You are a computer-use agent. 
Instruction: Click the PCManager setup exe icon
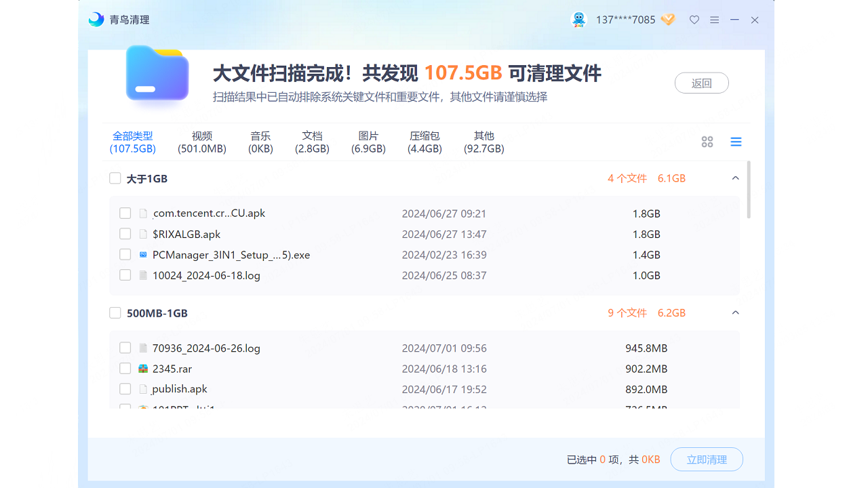click(143, 255)
